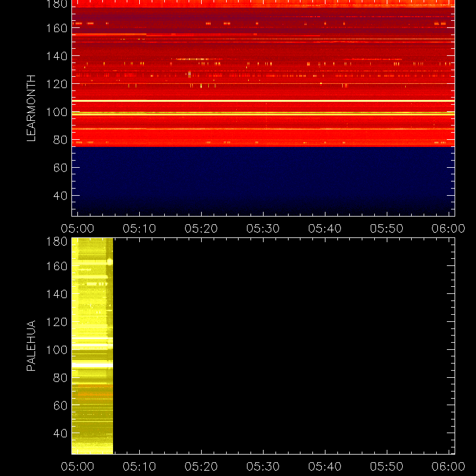Screen dimensions: 476x476
Task: Click the LEARMONTH axis title
Action: 31,108
